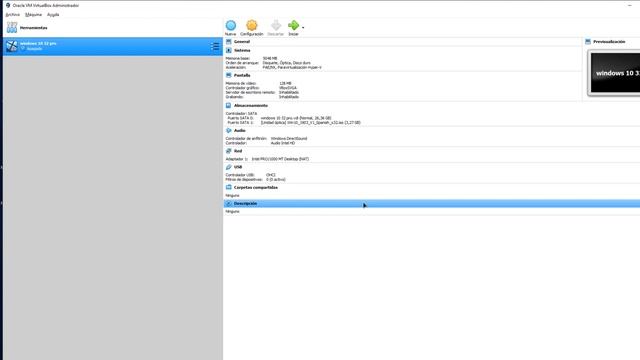The height and width of the screenshot is (360, 640).
Task: Click the Previsualización panel icon
Action: click(588, 42)
